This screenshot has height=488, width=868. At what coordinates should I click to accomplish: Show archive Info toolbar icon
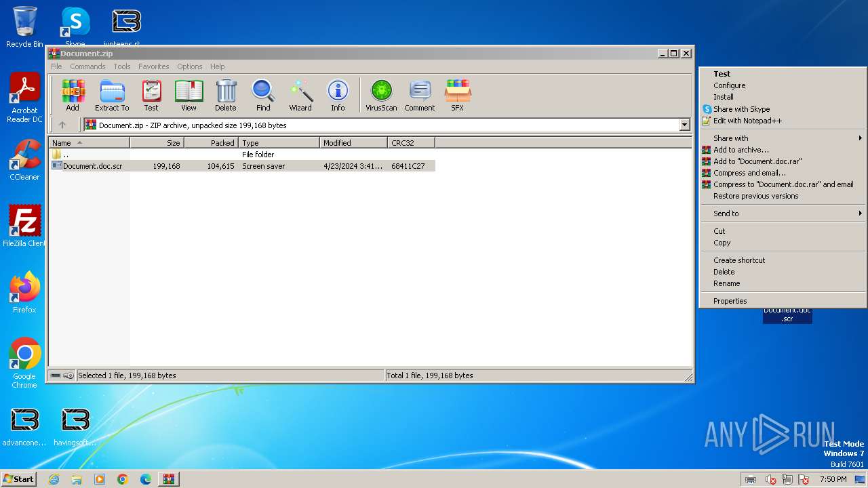338,95
